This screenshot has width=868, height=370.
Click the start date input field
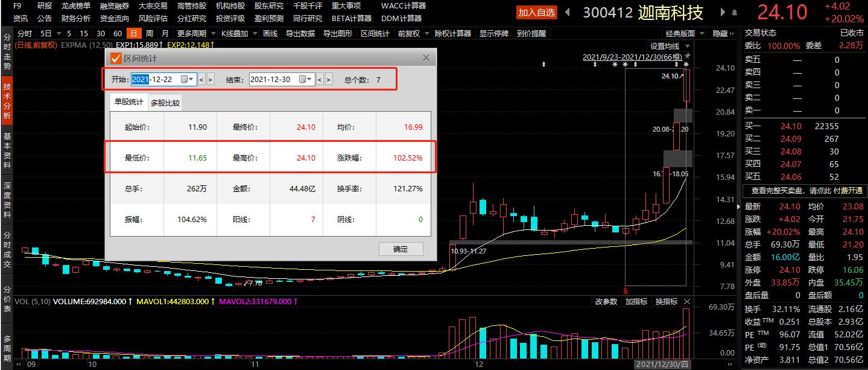(x=159, y=79)
